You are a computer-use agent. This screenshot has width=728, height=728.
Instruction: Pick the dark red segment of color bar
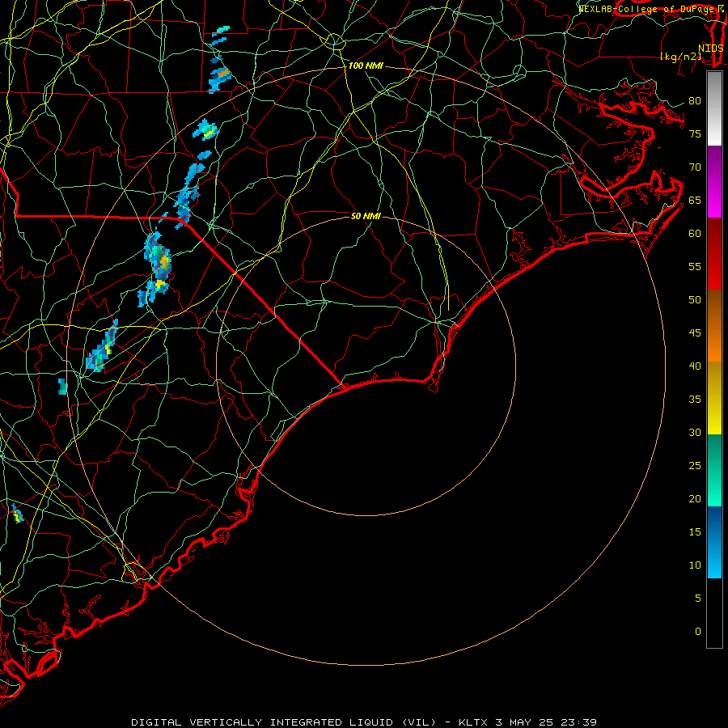[x=714, y=253]
